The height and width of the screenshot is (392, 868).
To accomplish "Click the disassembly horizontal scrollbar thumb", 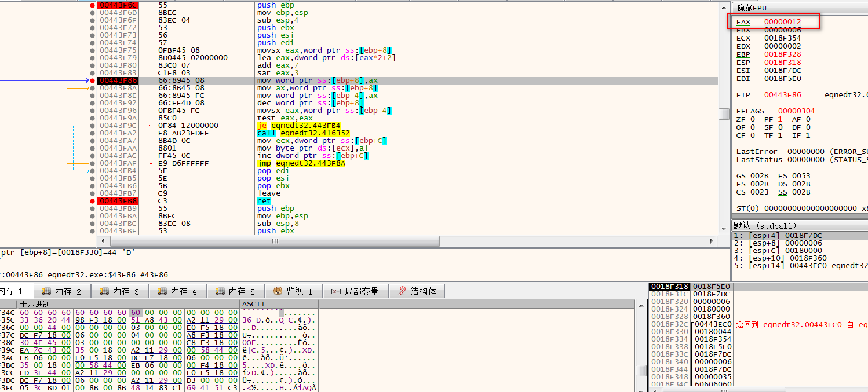I will tap(275, 241).
